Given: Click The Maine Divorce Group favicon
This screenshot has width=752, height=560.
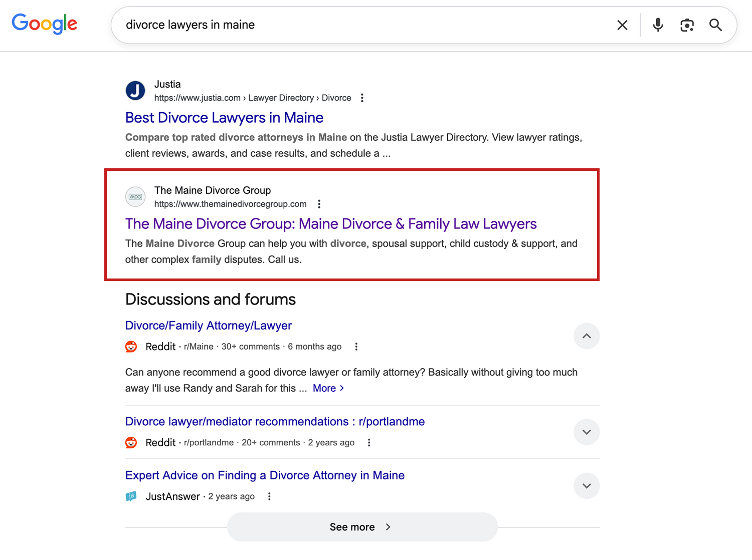Looking at the screenshot, I should coord(135,197).
